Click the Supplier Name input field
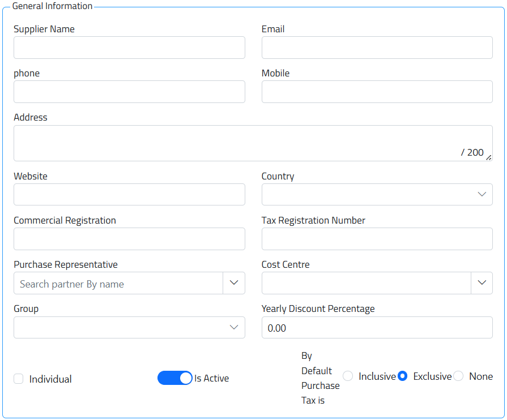 point(129,48)
